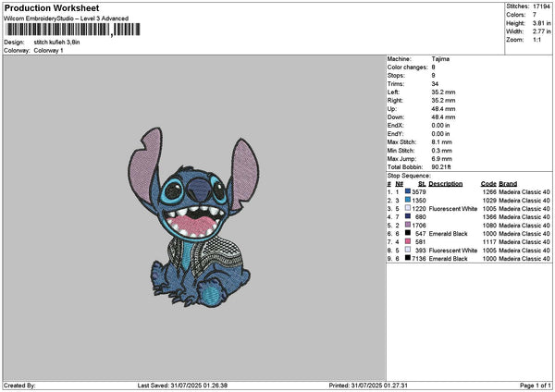Select the Stitches count 17194
555x392 pixels.
coord(541,6)
